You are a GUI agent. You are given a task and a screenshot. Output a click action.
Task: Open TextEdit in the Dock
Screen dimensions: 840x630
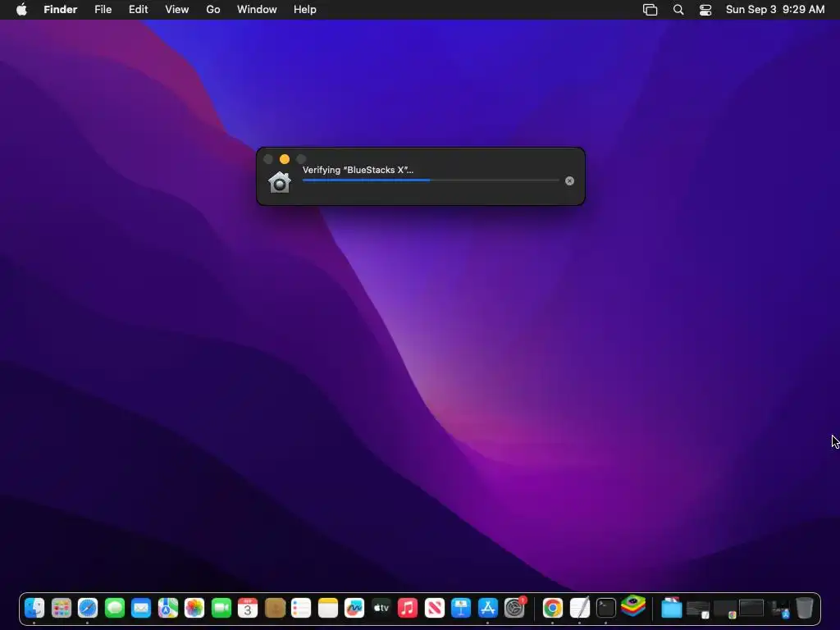click(x=579, y=608)
